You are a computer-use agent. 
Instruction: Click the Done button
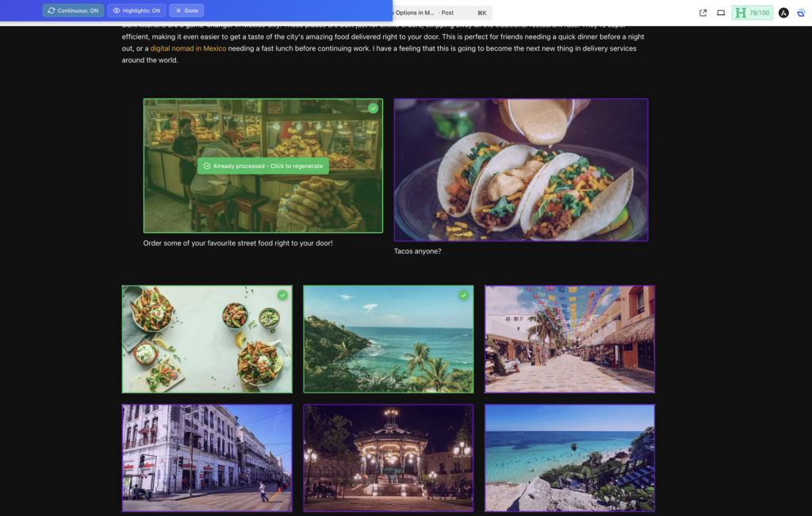(x=186, y=11)
